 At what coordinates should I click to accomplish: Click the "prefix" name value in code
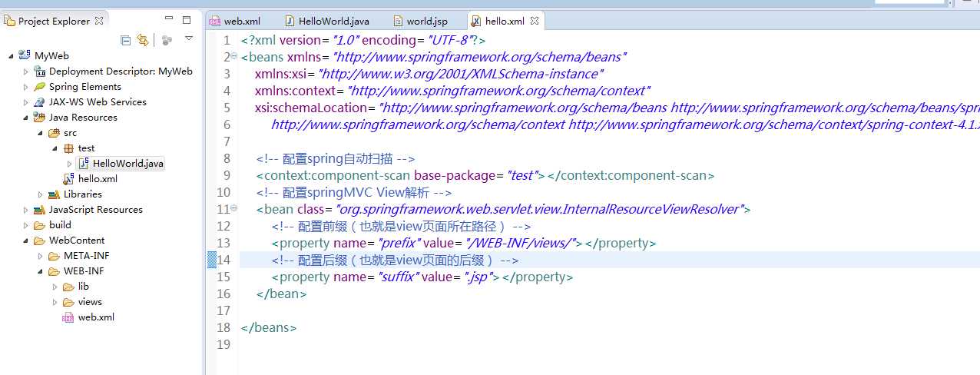point(398,243)
